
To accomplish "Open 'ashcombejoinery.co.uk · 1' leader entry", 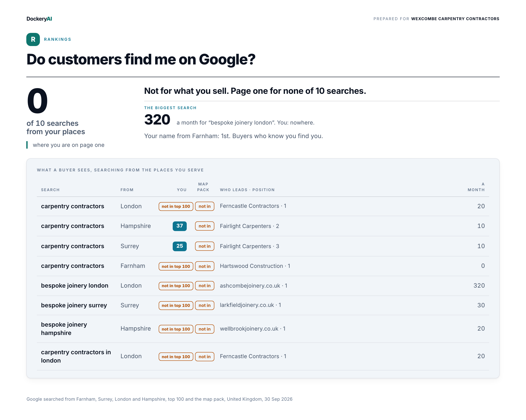I will (x=254, y=286).
